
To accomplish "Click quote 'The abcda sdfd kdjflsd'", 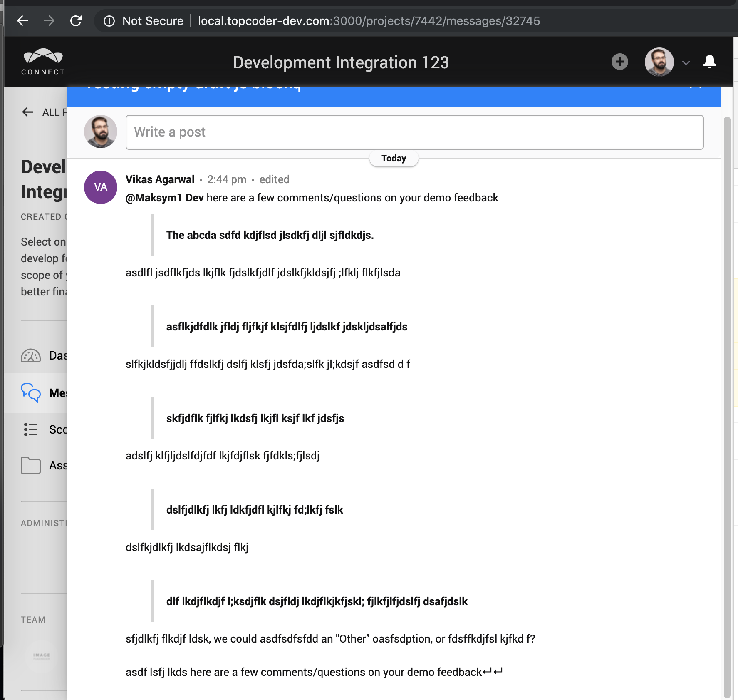I will [270, 235].
